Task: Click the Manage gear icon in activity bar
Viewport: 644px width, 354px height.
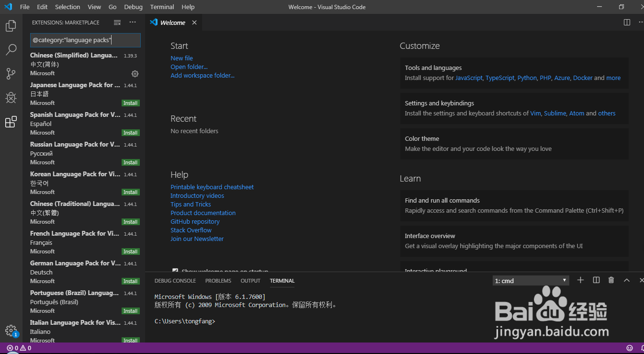Action: point(11,330)
